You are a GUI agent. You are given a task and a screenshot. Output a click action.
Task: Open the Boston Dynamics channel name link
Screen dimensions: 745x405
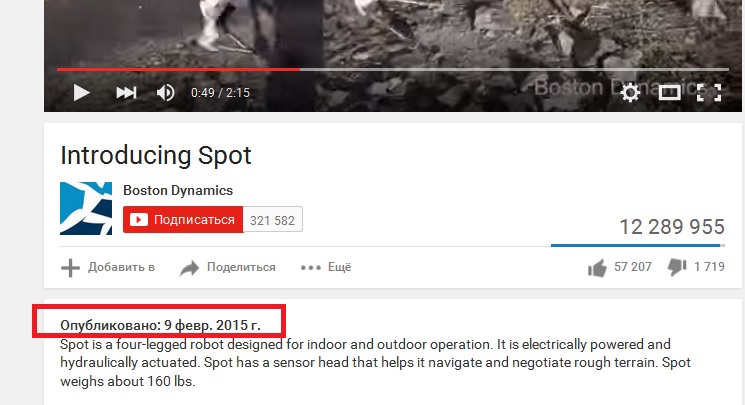point(178,190)
